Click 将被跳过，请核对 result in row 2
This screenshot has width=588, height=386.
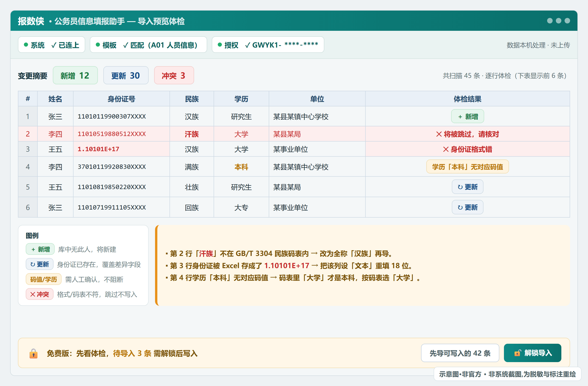coord(467,134)
